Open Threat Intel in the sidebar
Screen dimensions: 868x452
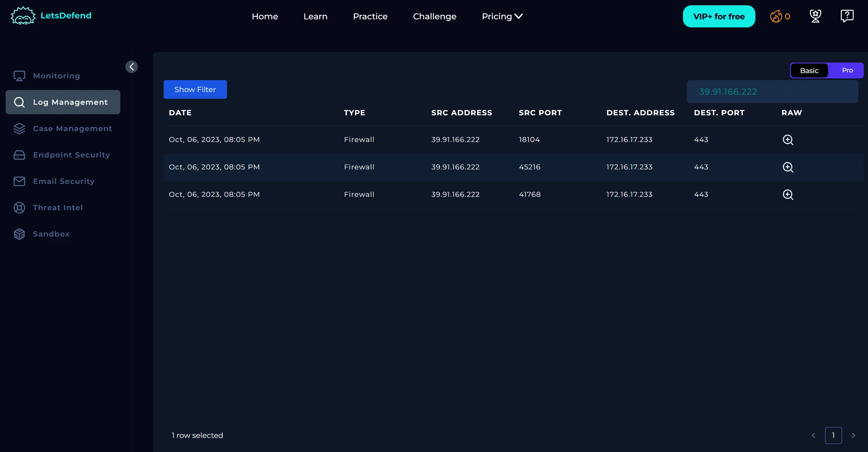pyautogui.click(x=58, y=208)
